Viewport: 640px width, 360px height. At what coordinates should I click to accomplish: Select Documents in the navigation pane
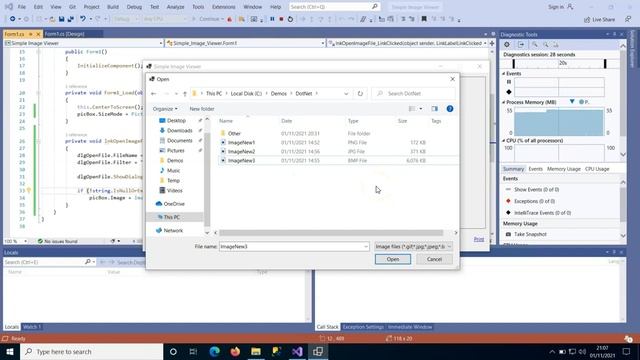point(180,140)
